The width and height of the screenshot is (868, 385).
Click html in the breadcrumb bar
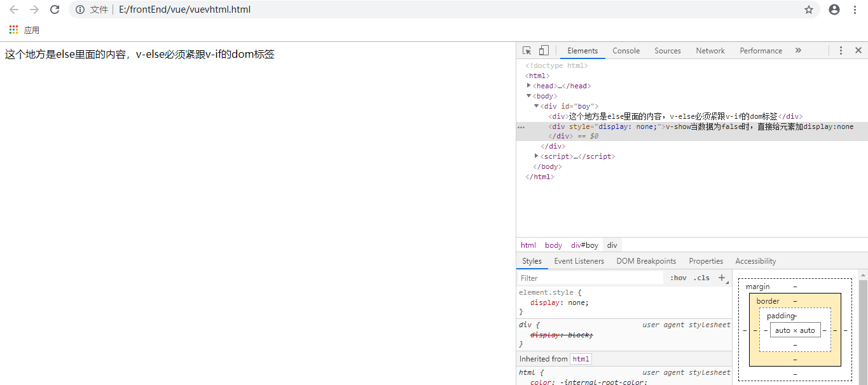click(528, 245)
